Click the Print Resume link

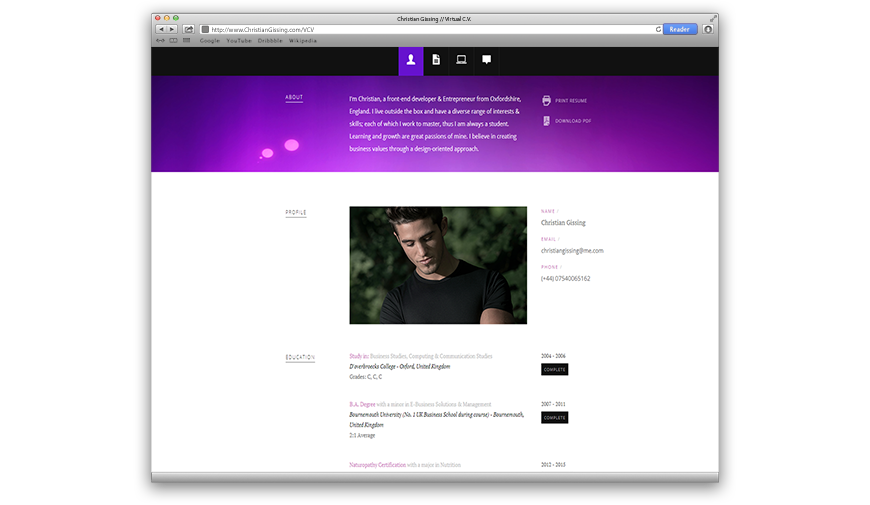tap(571, 101)
